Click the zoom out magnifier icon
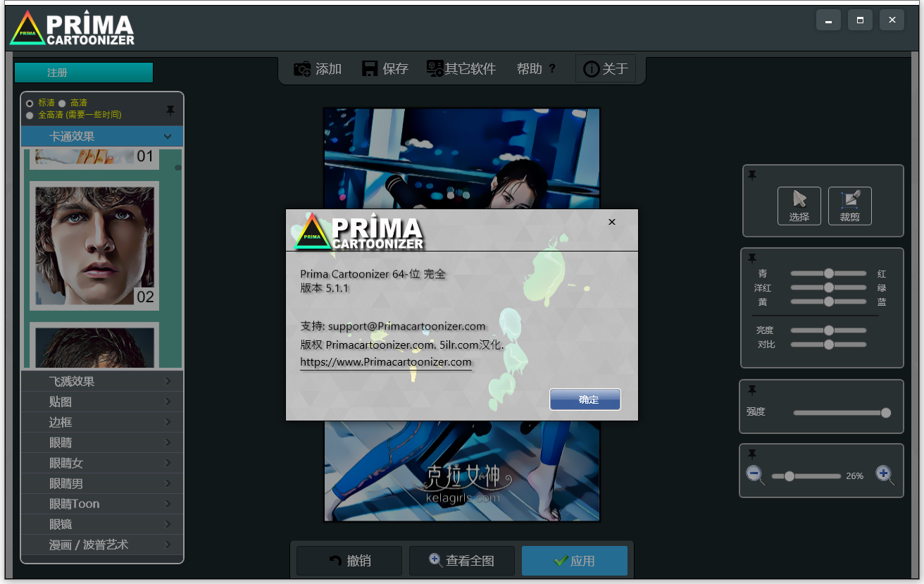The width and height of the screenshot is (924, 584). (x=756, y=476)
